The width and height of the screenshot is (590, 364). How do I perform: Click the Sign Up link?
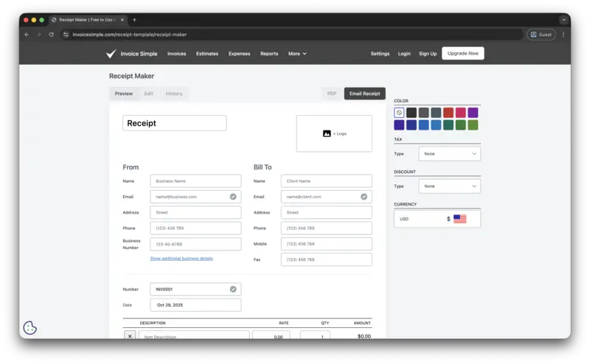[x=428, y=54]
